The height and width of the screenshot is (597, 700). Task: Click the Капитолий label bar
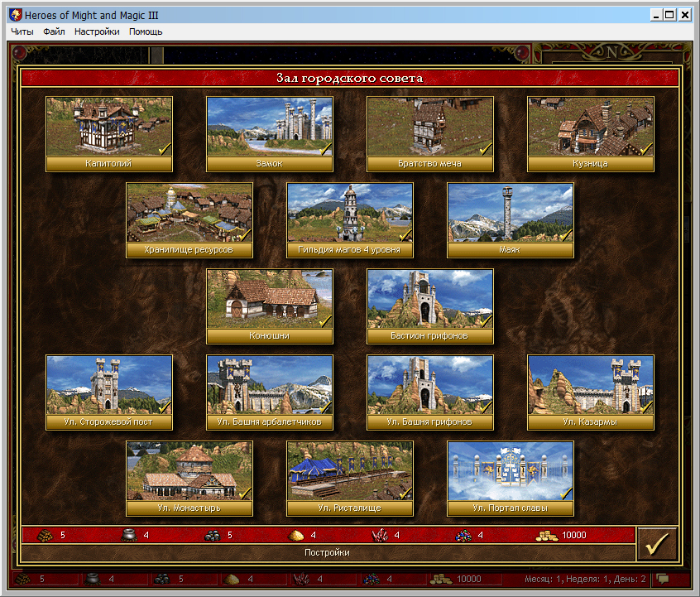coord(109,164)
